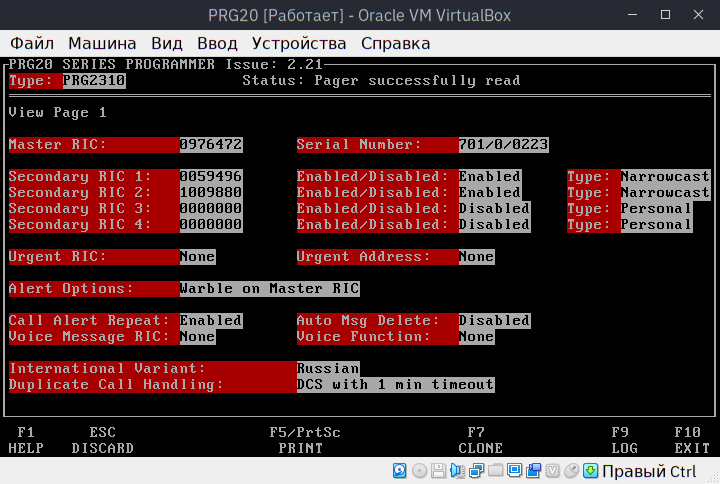Open the shared folders status icon
720x484 pixels.
(495, 471)
